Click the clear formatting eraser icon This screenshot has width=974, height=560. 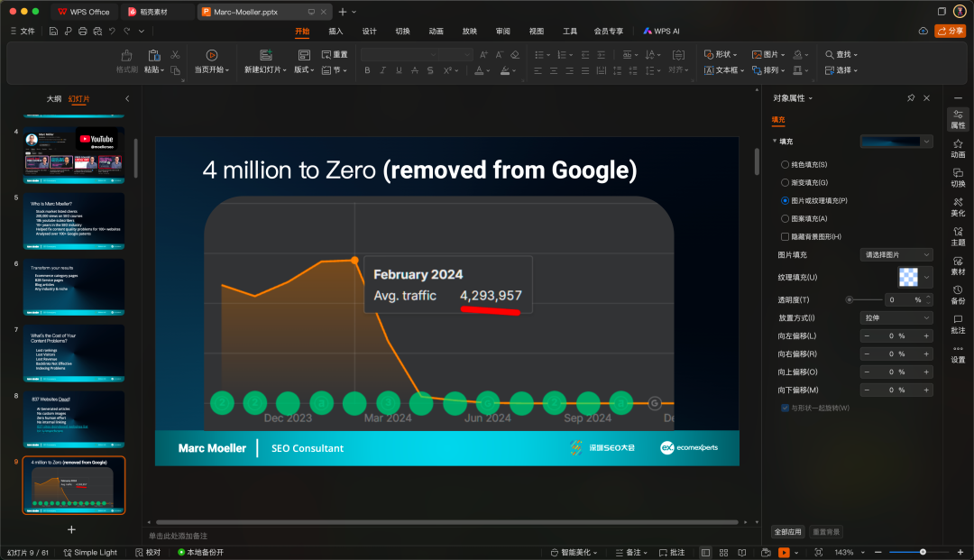click(515, 55)
